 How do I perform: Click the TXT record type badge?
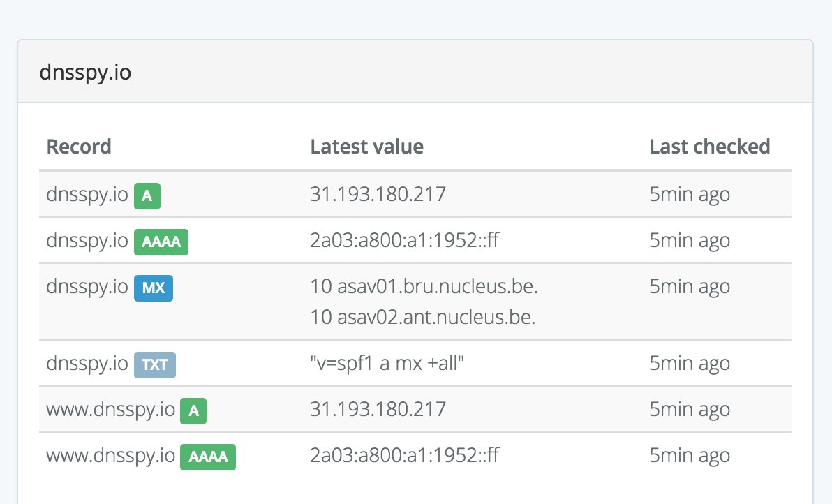(155, 365)
